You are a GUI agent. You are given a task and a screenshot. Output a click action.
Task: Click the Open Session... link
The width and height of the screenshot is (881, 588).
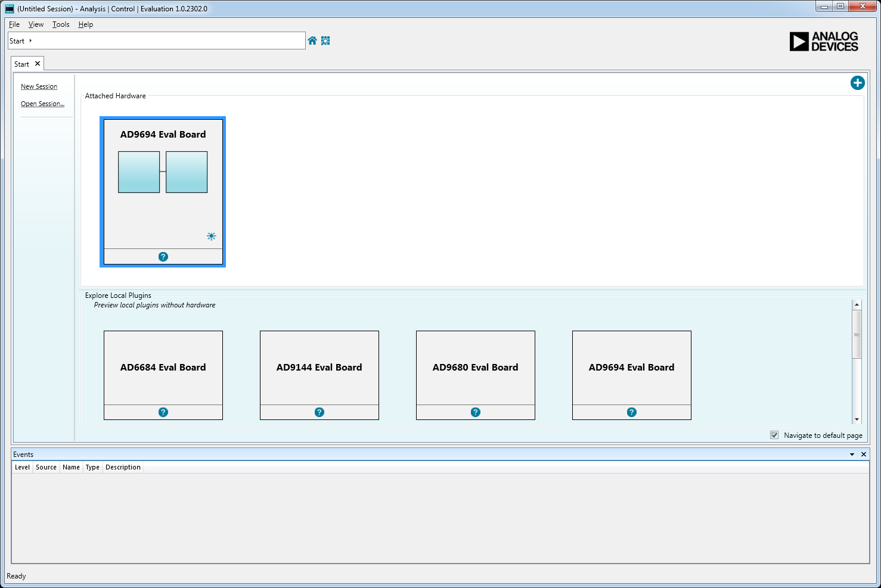click(x=42, y=104)
